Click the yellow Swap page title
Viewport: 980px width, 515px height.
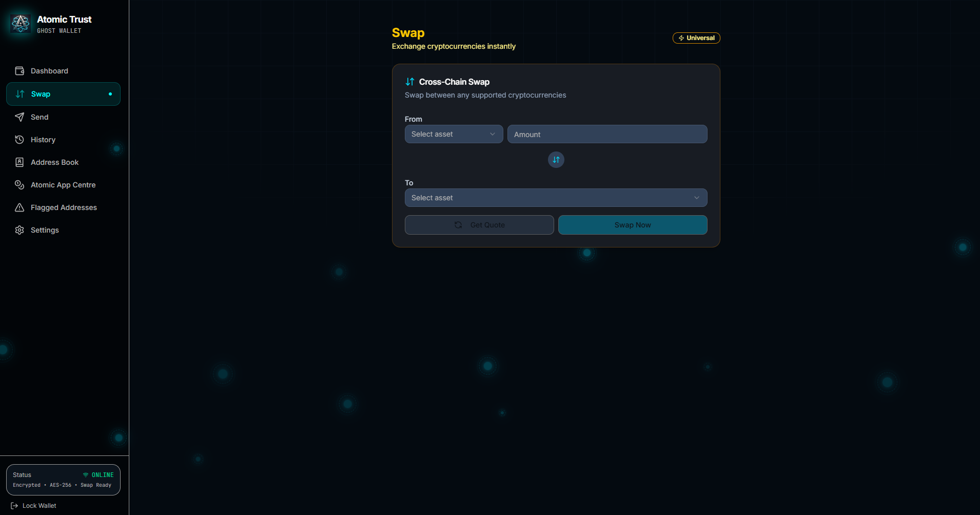(408, 33)
